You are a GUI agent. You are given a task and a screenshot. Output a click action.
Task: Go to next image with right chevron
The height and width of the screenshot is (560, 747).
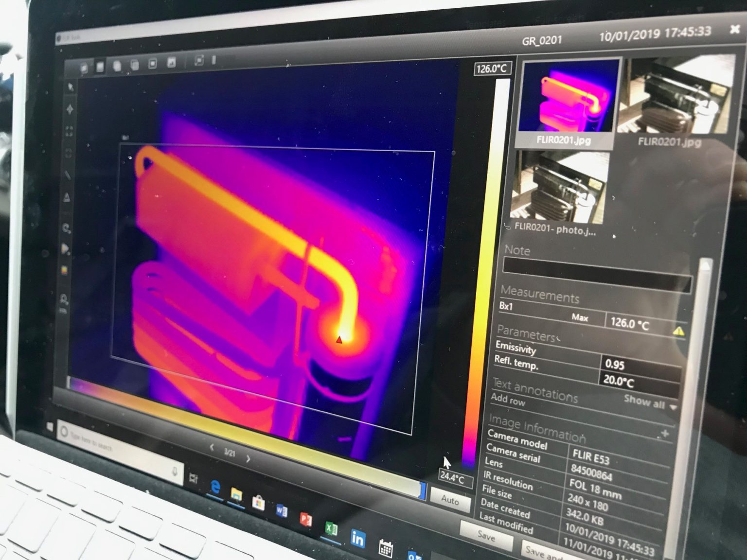[x=249, y=458]
